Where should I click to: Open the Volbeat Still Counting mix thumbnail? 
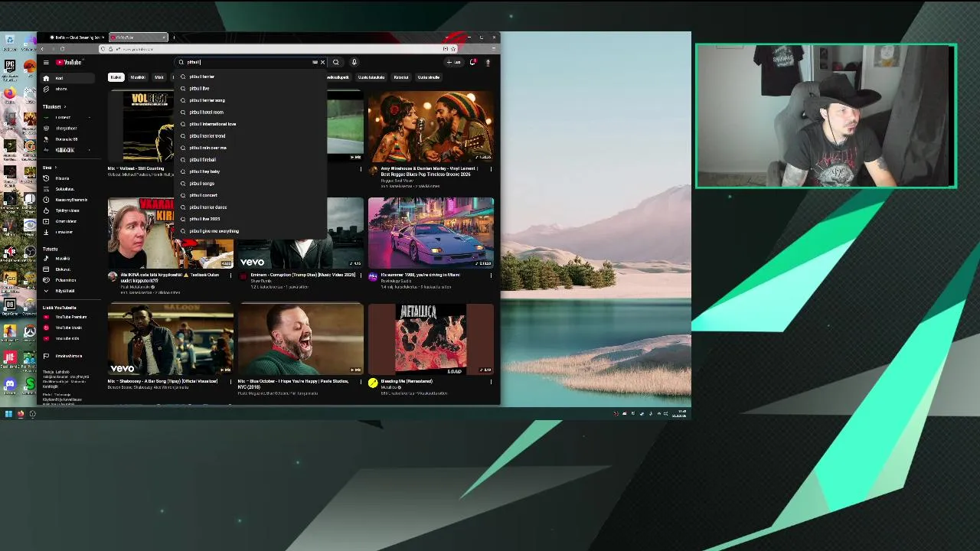[142, 126]
